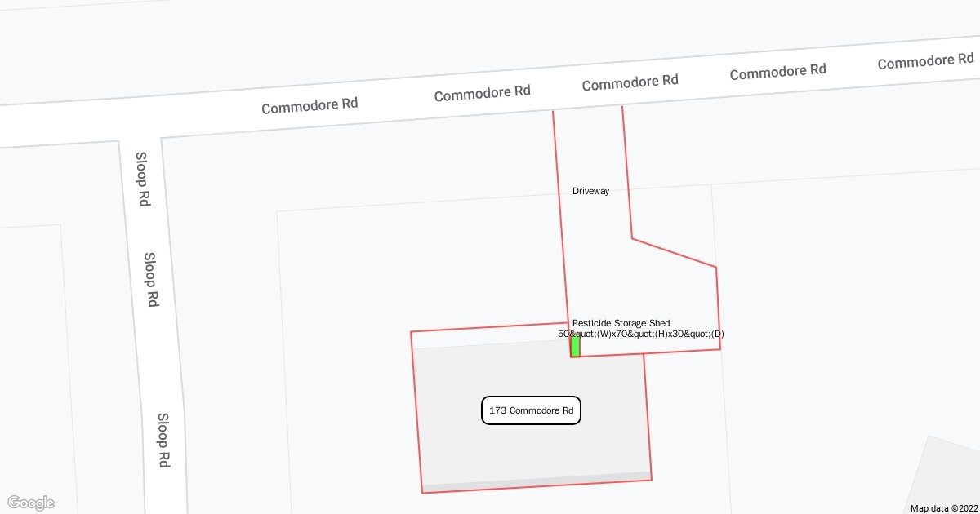Image resolution: width=980 pixels, height=514 pixels.
Task: Click the second Commodore Rd label from right
Action: 777,72
